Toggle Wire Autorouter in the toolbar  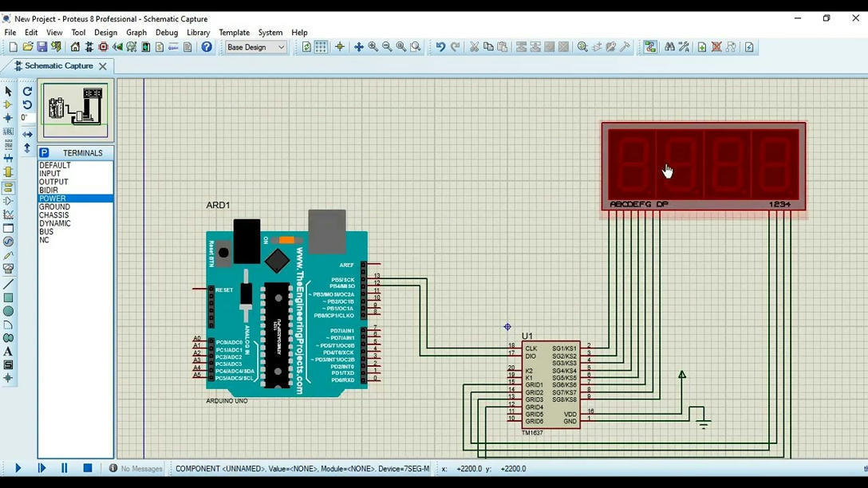(x=650, y=47)
